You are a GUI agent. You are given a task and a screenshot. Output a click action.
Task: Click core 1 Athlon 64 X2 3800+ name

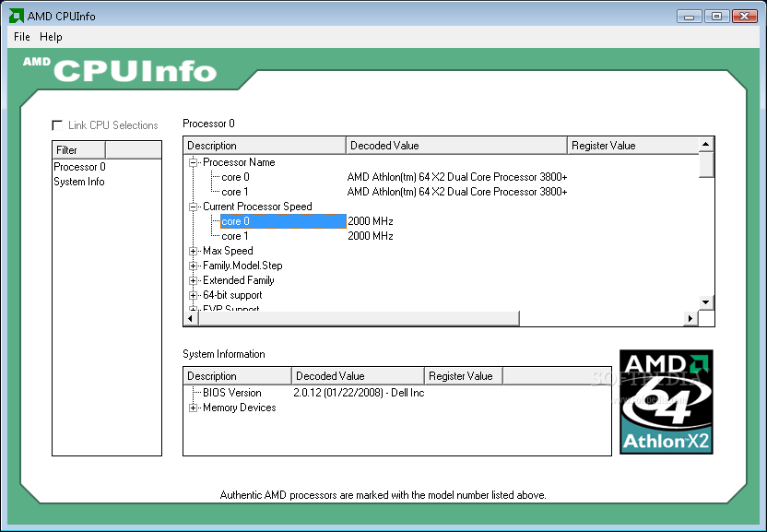(x=457, y=192)
